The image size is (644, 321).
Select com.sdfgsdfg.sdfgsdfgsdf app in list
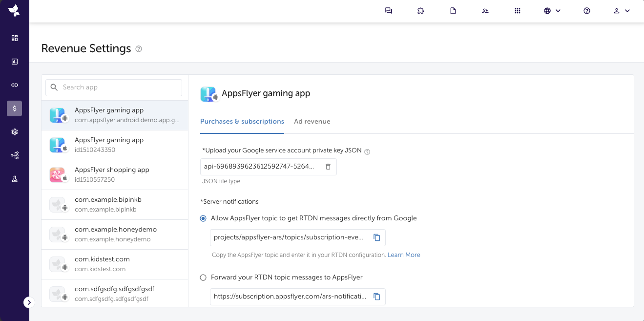pyautogui.click(x=115, y=293)
